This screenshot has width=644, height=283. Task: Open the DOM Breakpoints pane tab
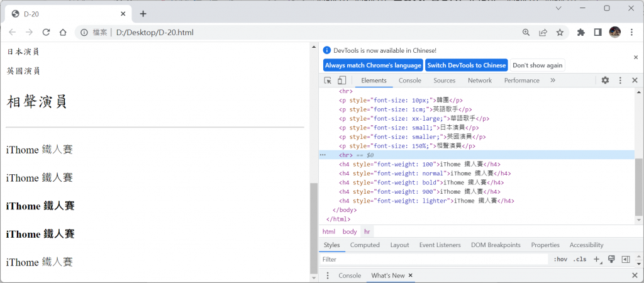(496, 245)
